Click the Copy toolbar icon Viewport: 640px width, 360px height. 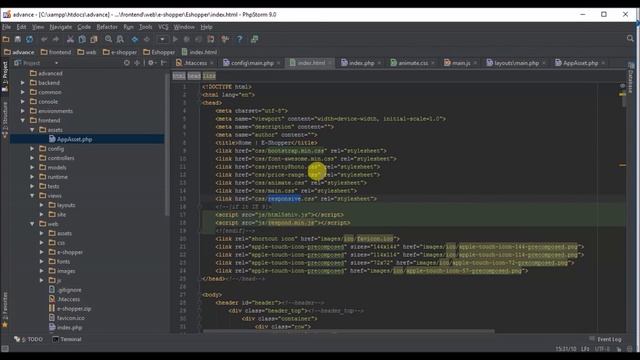pyautogui.click(x=82, y=39)
